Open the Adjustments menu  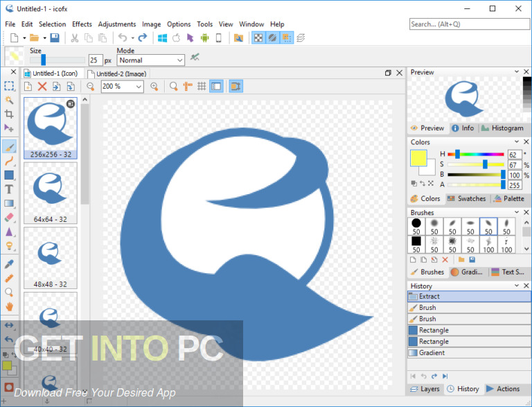pos(116,24)
